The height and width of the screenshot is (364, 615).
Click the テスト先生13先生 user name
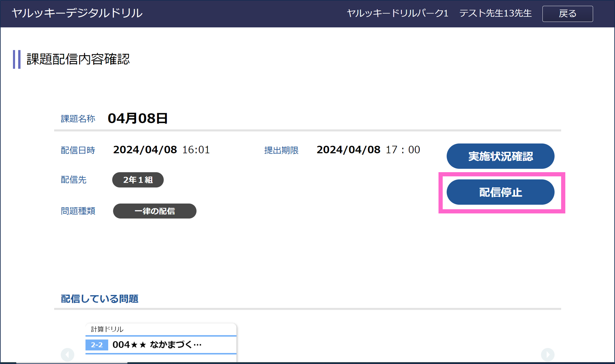point(495,13)
